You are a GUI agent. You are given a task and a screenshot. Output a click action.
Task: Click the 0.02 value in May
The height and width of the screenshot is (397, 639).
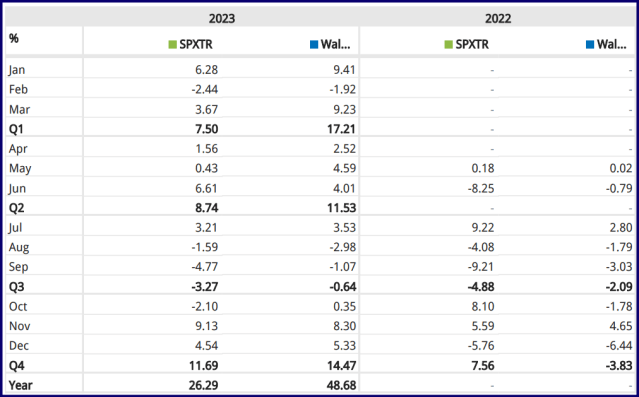coord(621,168)
